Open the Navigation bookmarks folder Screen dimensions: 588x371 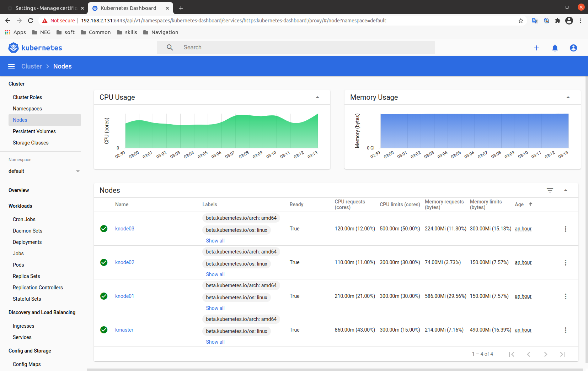(161, 32)
